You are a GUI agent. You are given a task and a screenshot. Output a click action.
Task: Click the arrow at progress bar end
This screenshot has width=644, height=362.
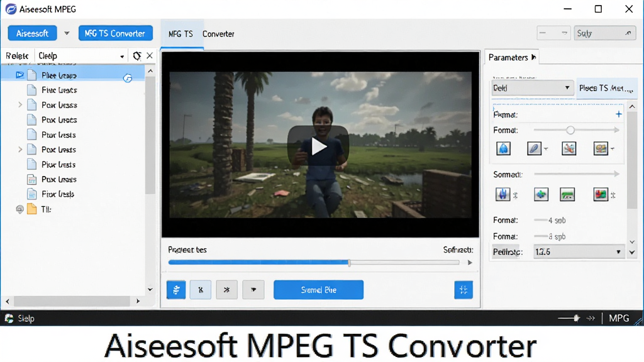470,263
